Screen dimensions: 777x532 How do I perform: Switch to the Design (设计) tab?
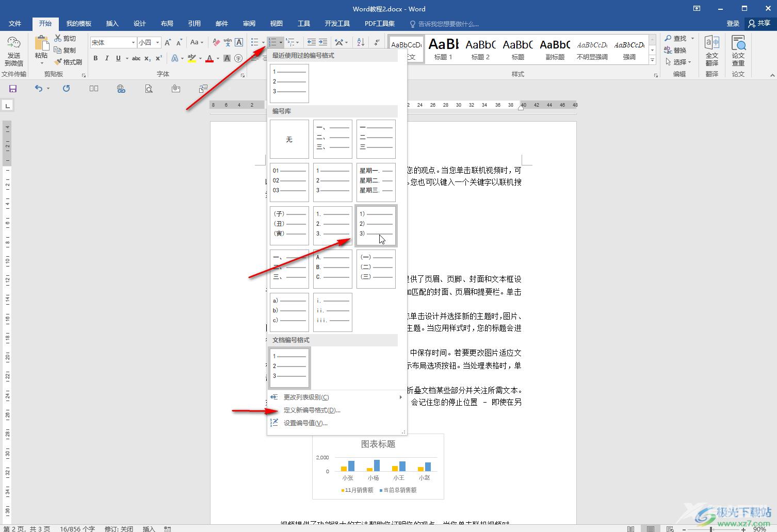coord(139,24)
